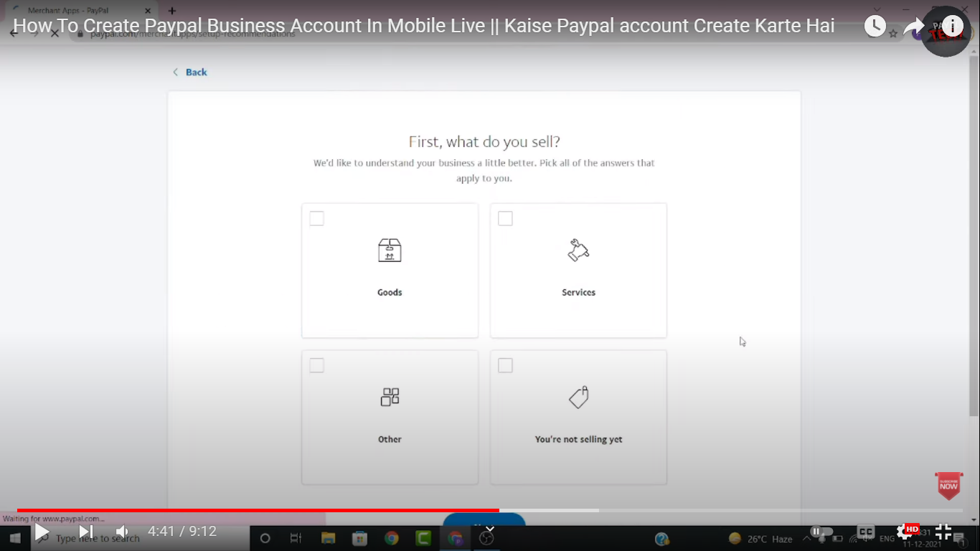
Task: Open YouTube player settings gear
Action: pos(905,532)
